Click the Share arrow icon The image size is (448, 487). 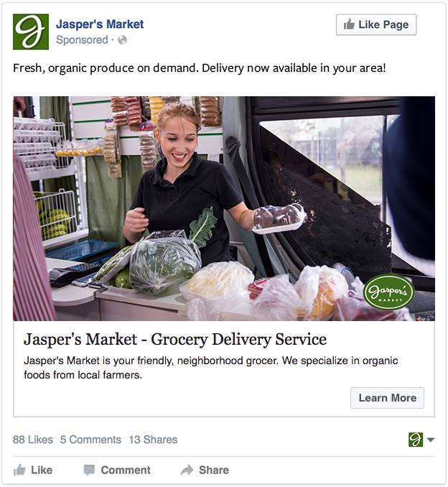(187, 470)
